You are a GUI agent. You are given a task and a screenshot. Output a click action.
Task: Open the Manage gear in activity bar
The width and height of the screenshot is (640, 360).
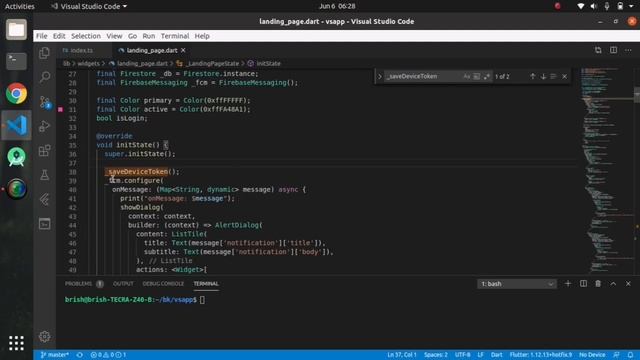[x=44, y=336]
